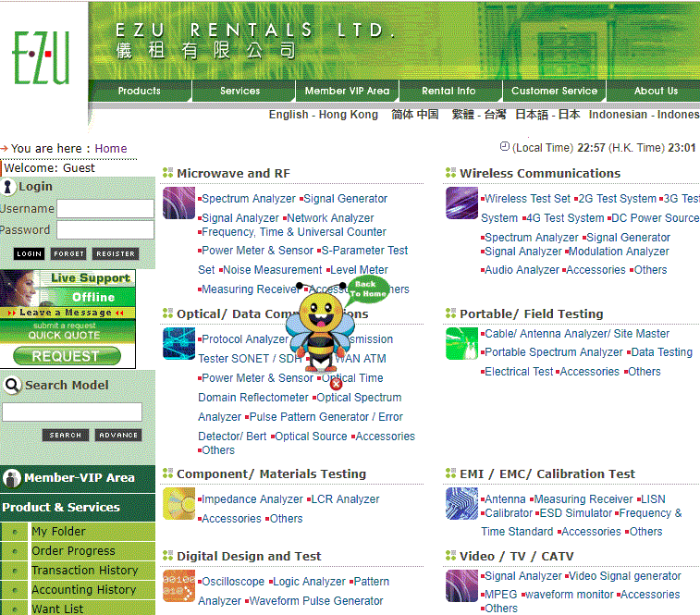This screenshot has height=615, width=700.
Task: Open Impedance Analyzer link
Action: point(252,498)
